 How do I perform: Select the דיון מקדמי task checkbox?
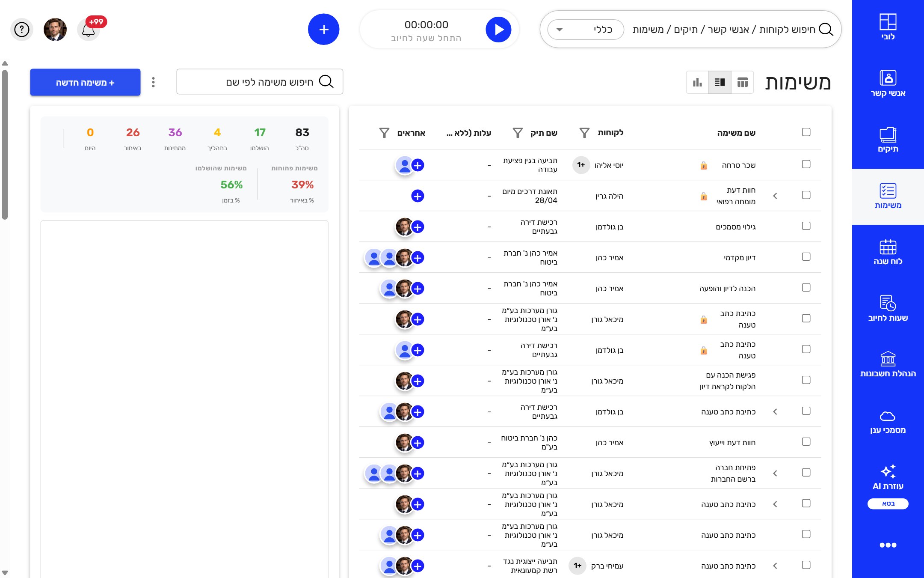tap(806, 257)
